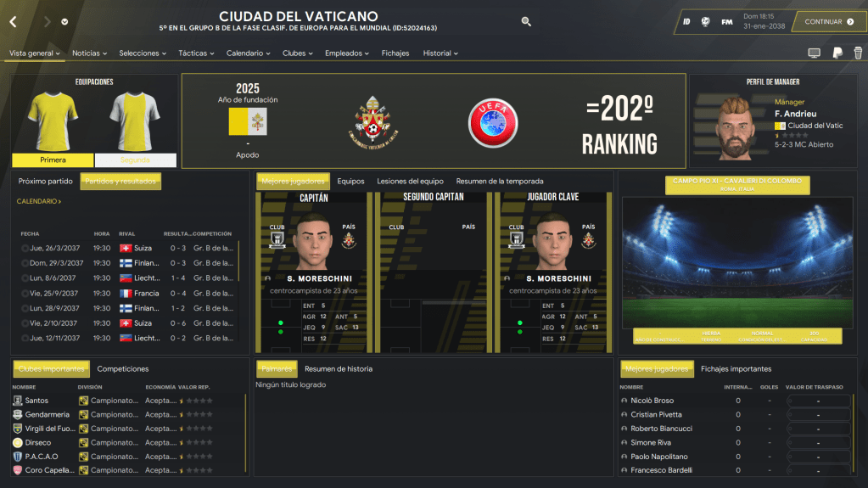Select the Segunda kit color swatch
868x488 pixels.
tap(135, 160)
